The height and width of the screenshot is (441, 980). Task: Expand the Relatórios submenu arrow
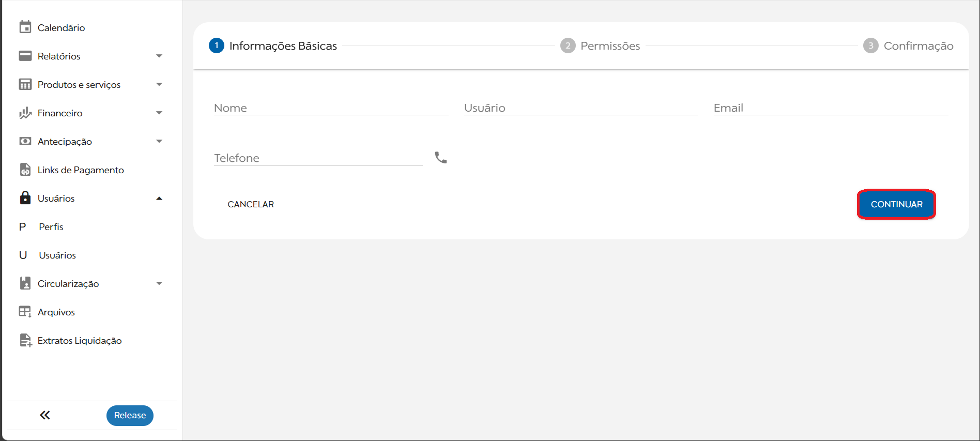(159, 56)
